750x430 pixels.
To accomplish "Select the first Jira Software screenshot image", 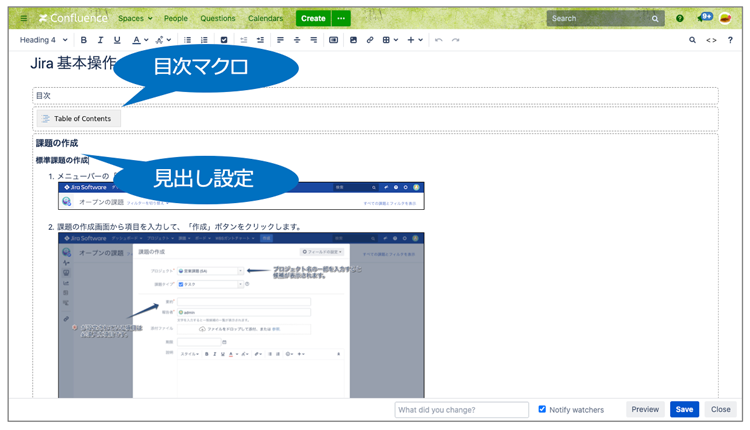I will coord(241,196).
